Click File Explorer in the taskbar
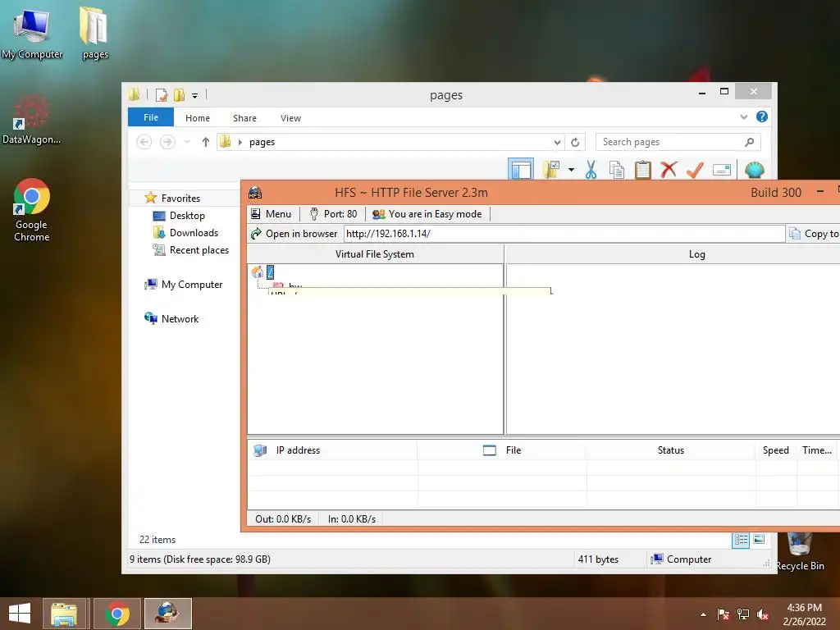Screen dimensions: 840x630 pos(64,614)
